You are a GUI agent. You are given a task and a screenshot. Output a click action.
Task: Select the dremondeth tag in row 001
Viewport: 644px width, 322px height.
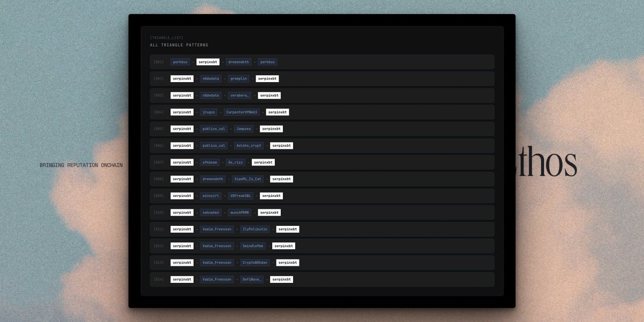point(238,62)
